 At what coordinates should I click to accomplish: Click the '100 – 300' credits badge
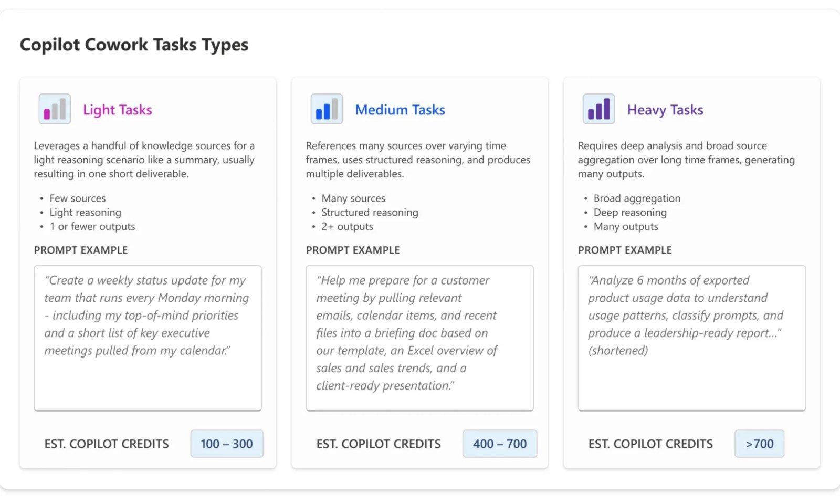(x=227, y=444)
